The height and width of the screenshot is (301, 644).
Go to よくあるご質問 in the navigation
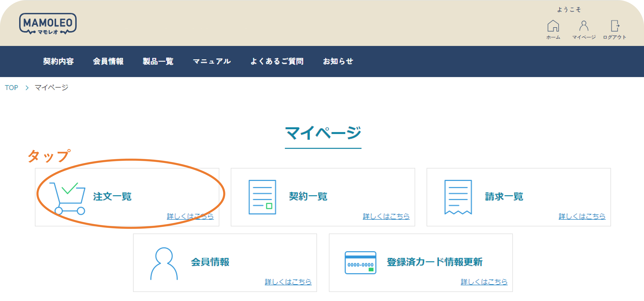(x=277, y=61)
